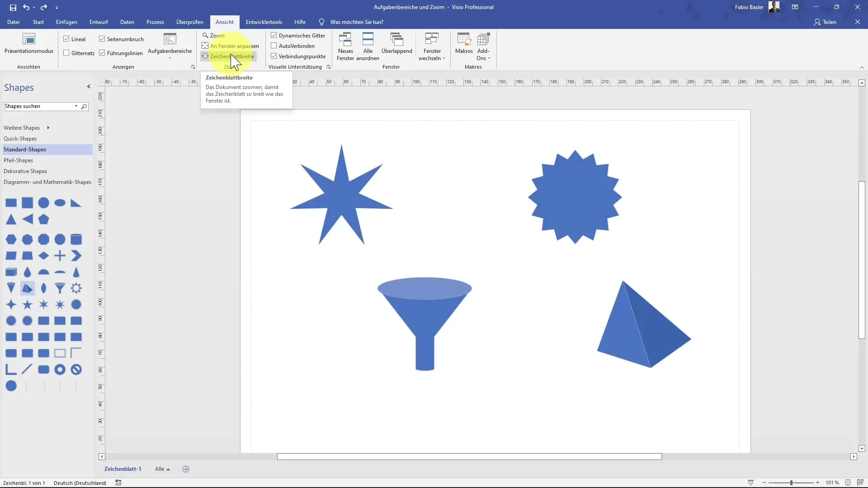Select the Zeichenblatt-1 page tab
The width and height of the screenshot is (868, 488).
coord(123,469)
